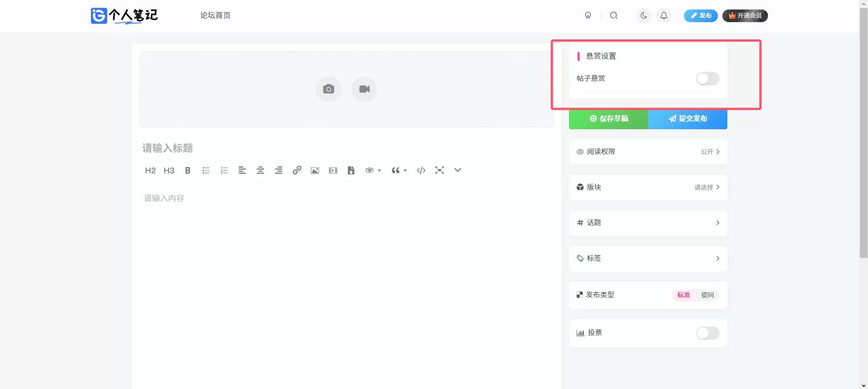
Task: Insert code block with the code icon
Action: click(421, 170)
